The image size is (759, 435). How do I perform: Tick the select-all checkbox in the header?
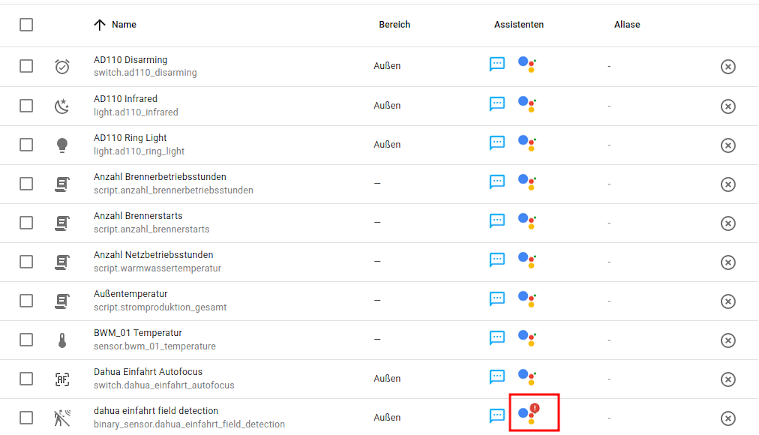tap(27, 24)
